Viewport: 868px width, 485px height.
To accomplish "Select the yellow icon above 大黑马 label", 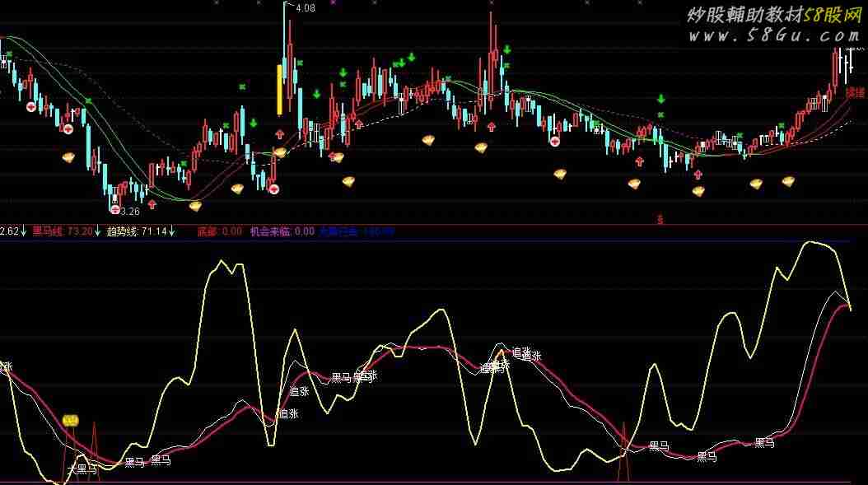I will [72, 420].
